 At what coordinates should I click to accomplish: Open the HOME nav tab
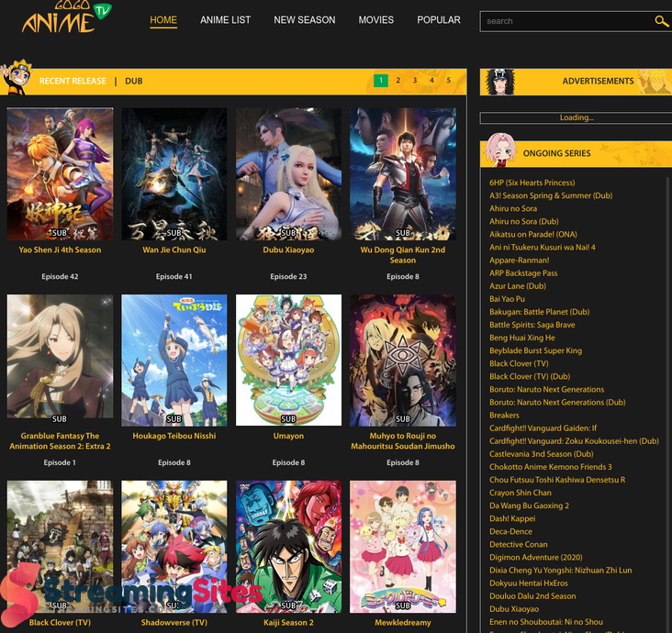pos(163,20)
